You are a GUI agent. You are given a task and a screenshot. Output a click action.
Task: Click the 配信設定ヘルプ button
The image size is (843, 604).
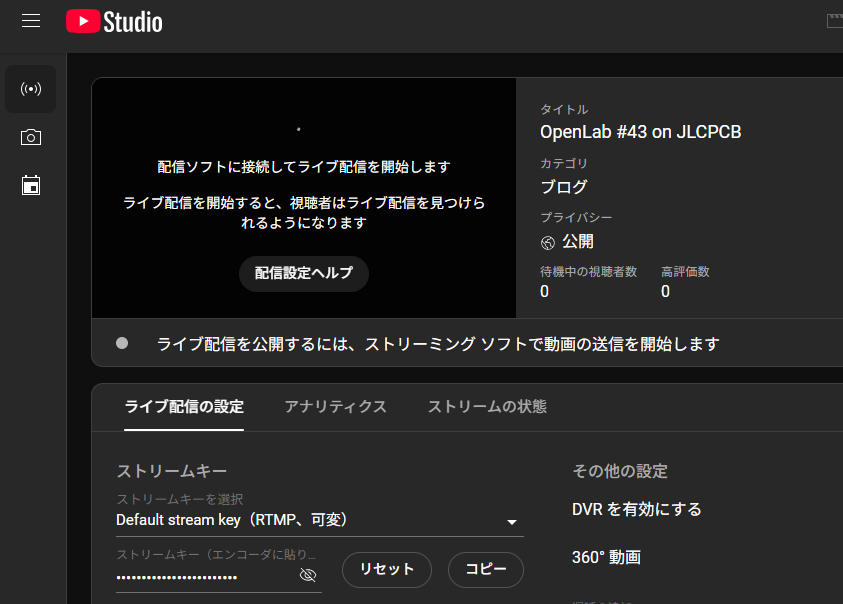click(303, 273)
